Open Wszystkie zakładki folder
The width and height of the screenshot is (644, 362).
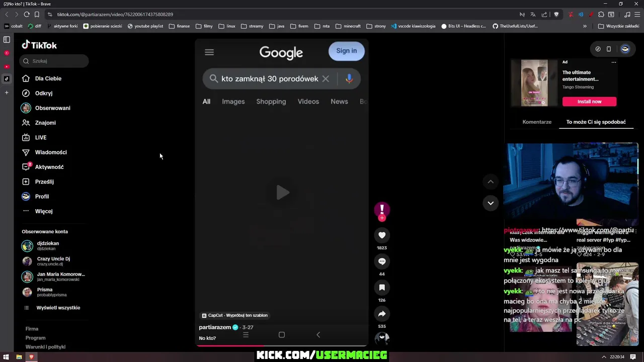coord(618,26)
